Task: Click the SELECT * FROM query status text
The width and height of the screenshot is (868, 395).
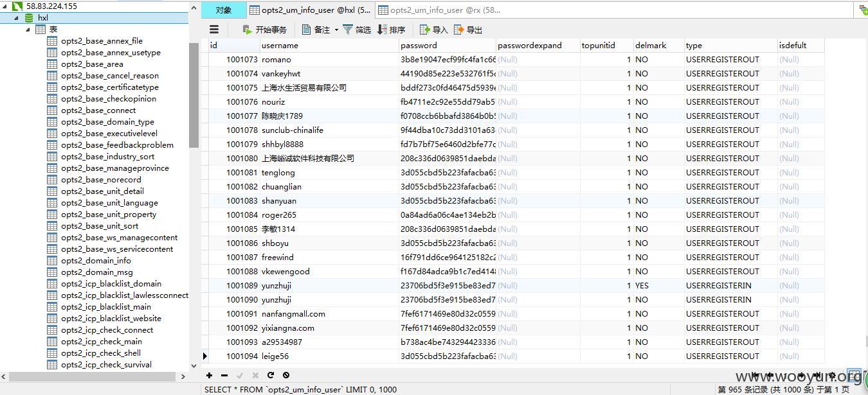Action: (x=300, y=389)
